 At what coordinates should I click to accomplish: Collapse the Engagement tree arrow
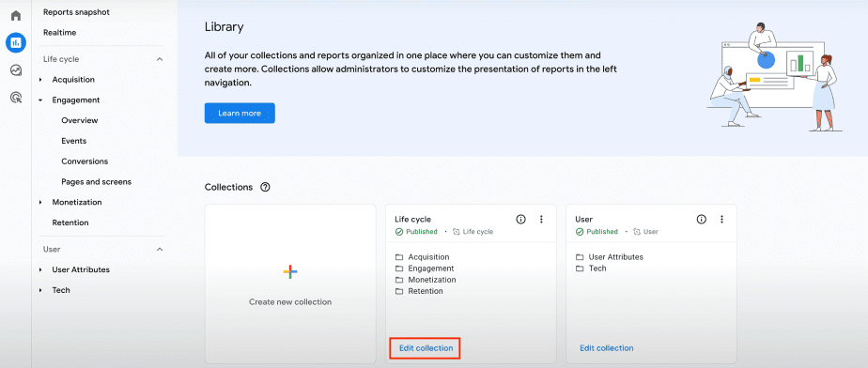41,100
